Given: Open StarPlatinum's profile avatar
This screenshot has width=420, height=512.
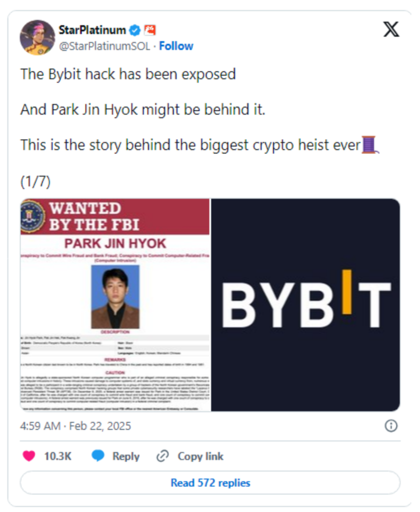Looking at the screenshot, I should point(37,37).
